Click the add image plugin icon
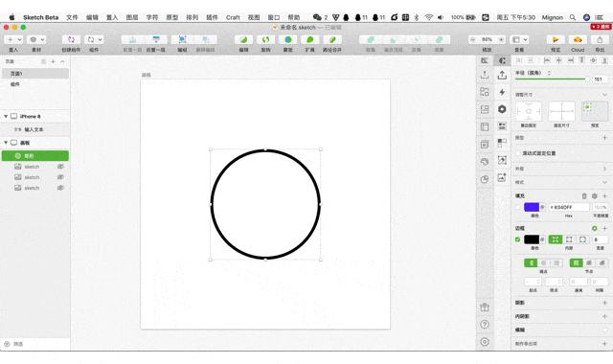 (502, 177)
